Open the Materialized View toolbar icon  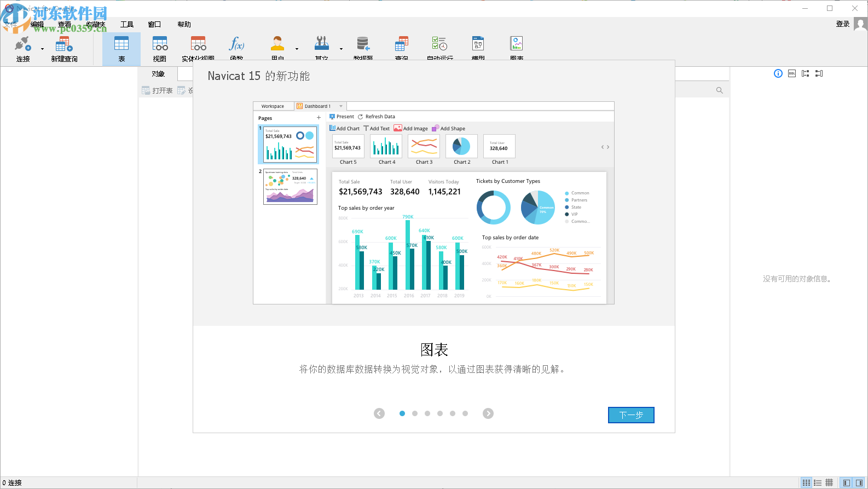click(x=198, y=49)
